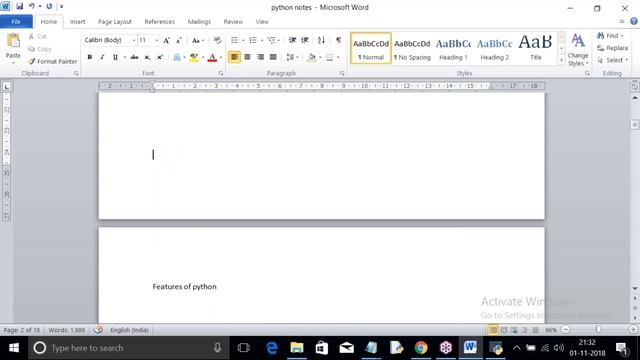
Task: Apply subscript formatting
Action: tap(147, 57)
